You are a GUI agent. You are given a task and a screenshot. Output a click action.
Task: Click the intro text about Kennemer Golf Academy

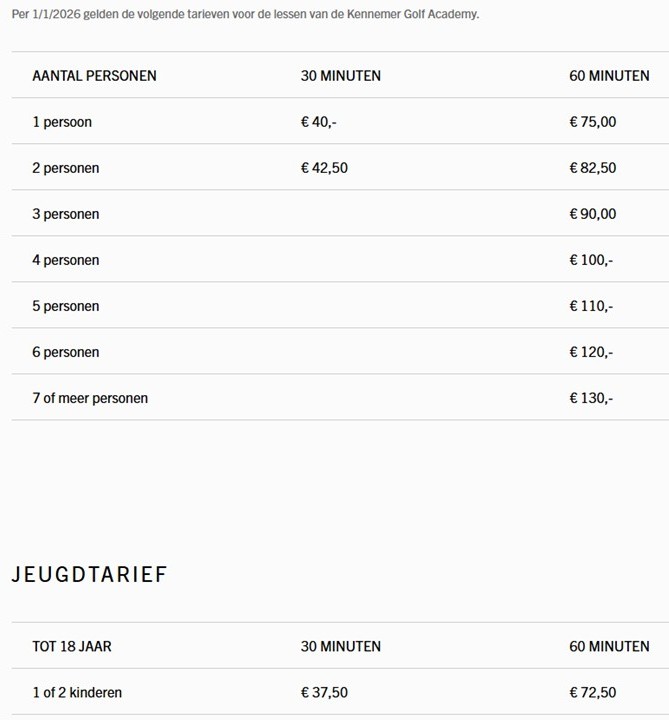(245, 15)
